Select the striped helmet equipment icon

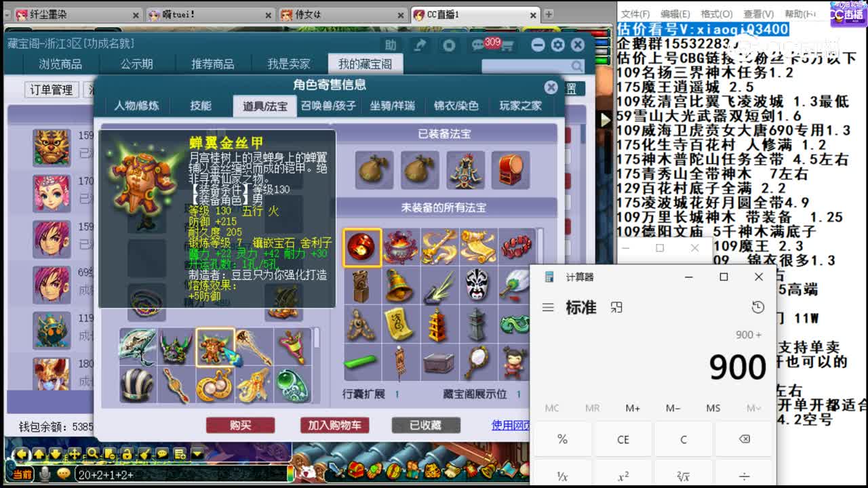138,386
